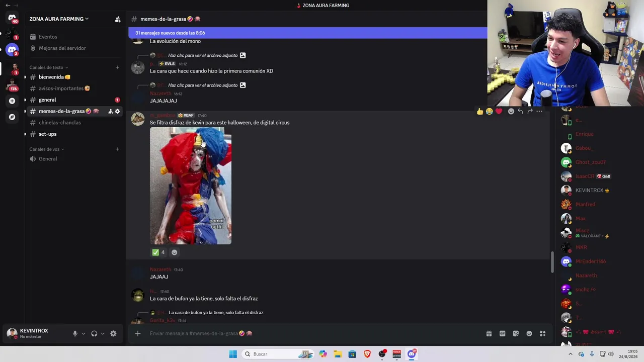Open server with 176 unread badge

[12, 84]
